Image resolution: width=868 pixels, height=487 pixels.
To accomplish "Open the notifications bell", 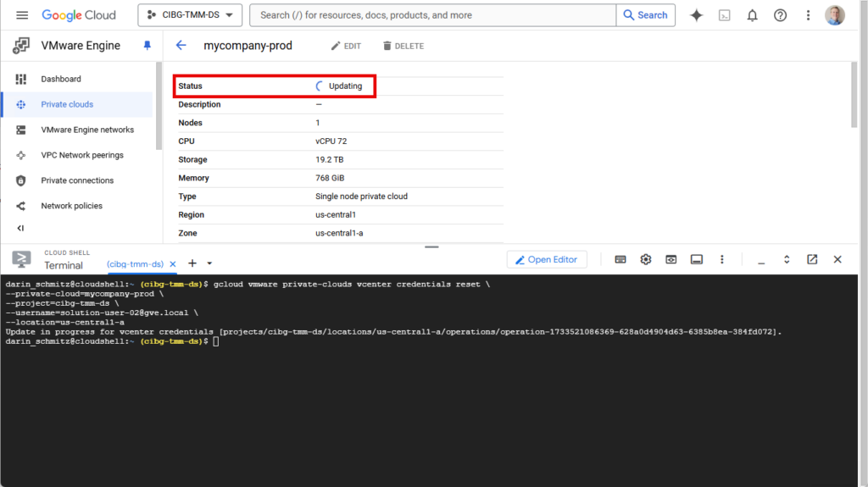I will [753, 15].
